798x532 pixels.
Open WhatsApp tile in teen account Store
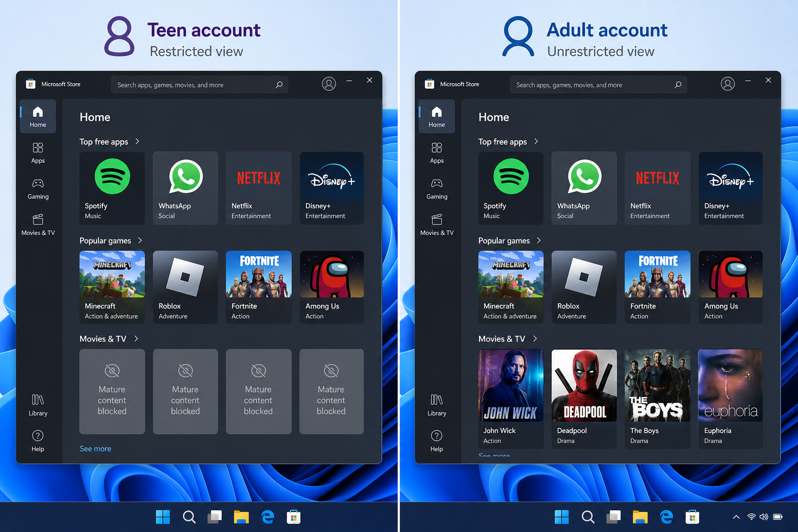click(x=185, y=188)
